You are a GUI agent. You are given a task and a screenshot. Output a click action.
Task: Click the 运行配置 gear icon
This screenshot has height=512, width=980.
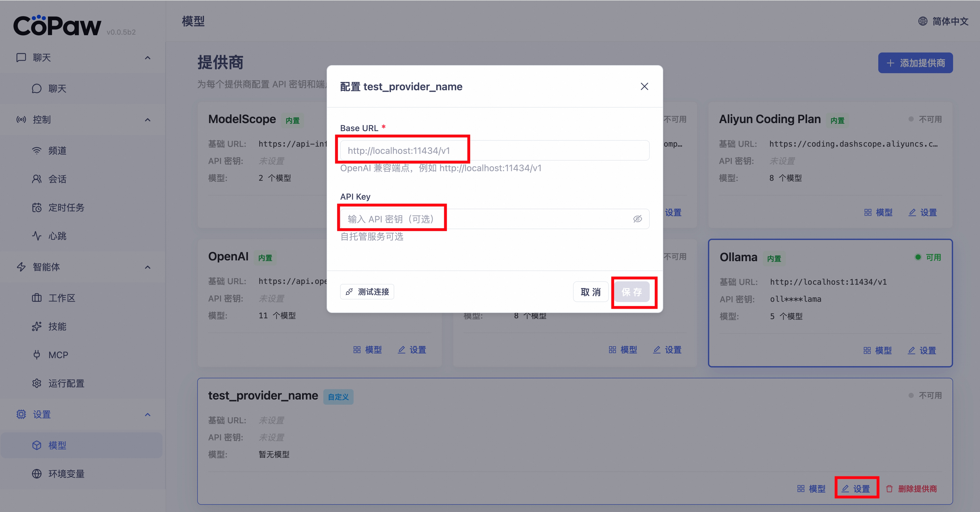[x=36, y=383]
